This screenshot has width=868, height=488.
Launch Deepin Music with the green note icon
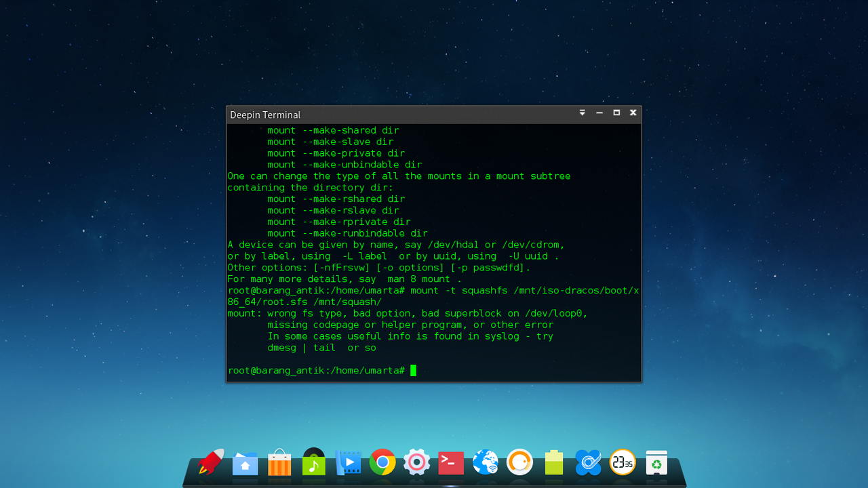click(x=313, y=463)
